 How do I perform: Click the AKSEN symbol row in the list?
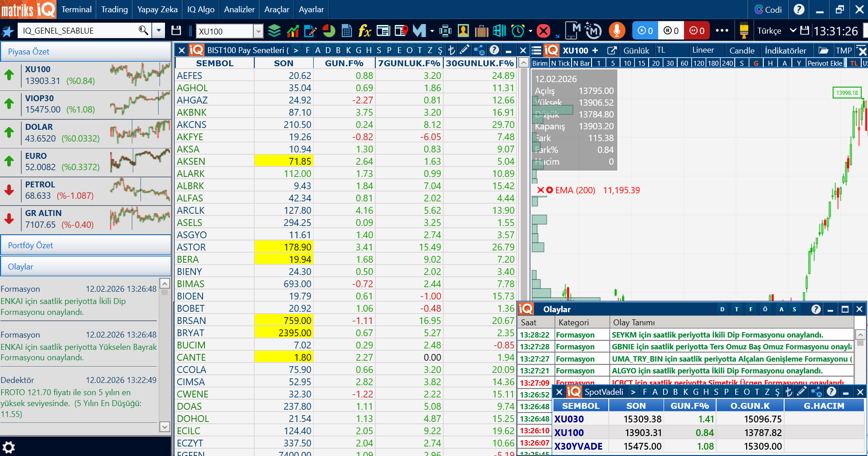[x=191, y=162]
